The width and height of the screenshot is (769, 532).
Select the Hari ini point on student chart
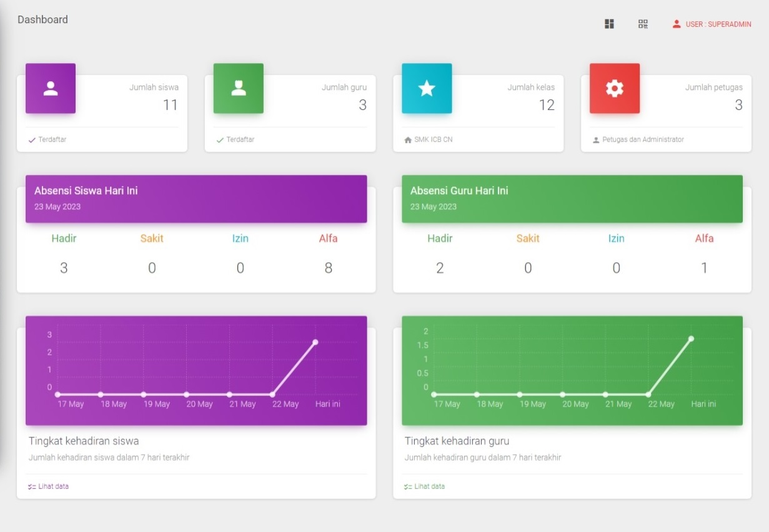pyautogui.click(x=315, y=342)
